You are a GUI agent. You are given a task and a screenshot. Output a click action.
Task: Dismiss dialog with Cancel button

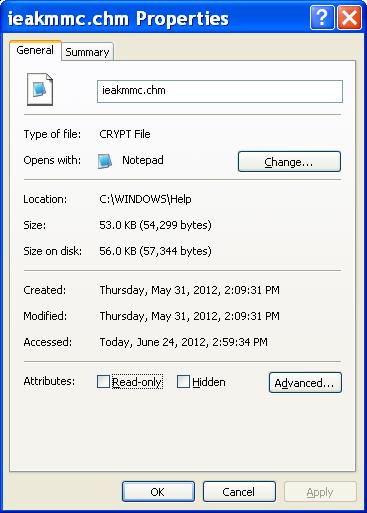tap(239, 492)
